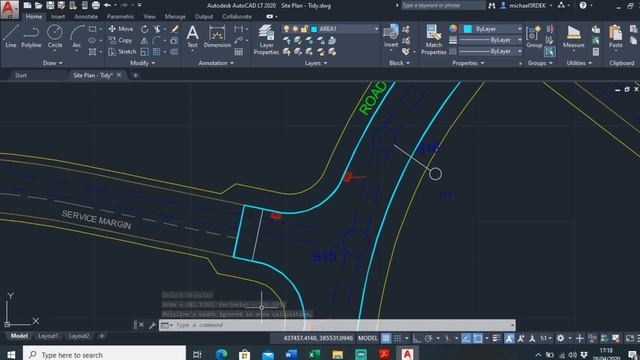Toggle ortho mode in status bar
Viewport: 640px width, 360px height.
[417, 338]
